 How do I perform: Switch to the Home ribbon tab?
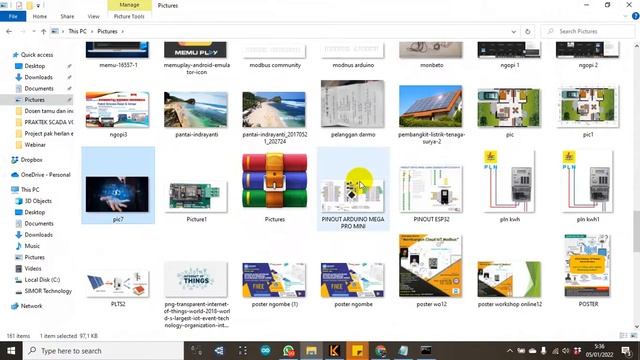(x=40, y=16)
